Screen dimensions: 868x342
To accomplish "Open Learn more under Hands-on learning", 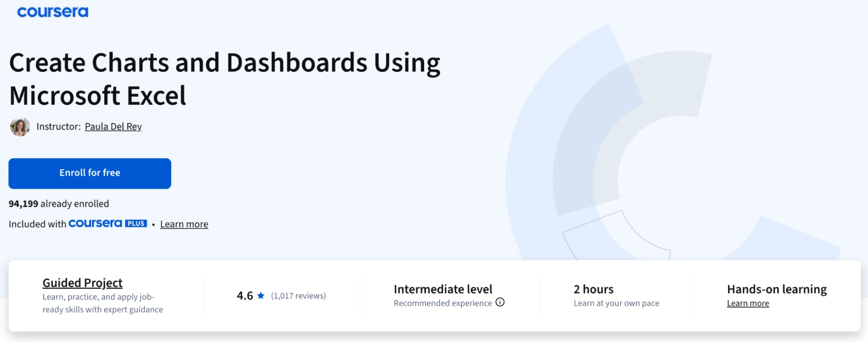I will pos(748,303).
